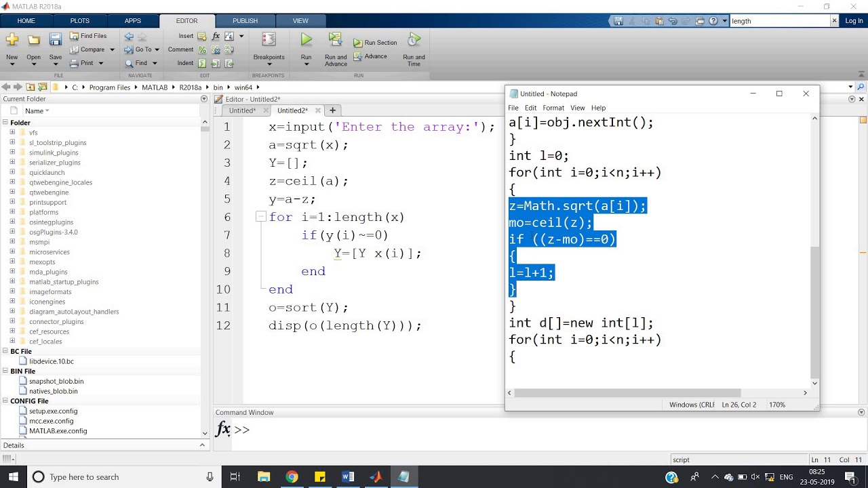The image size is (868, 488).
Task: Click the Browse for folder icon
Action: click(43, 87)
